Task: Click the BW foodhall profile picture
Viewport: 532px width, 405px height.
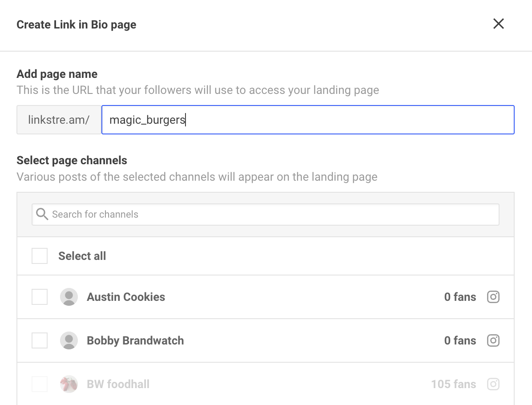Action: click(69, 384)
